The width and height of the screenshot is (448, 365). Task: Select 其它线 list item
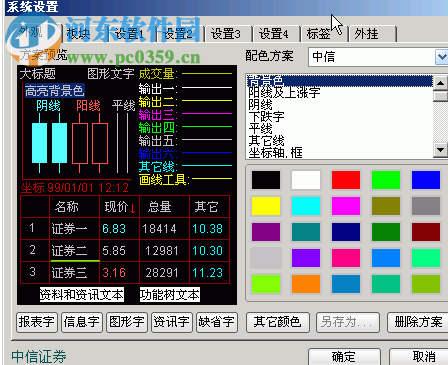point(340,141)
